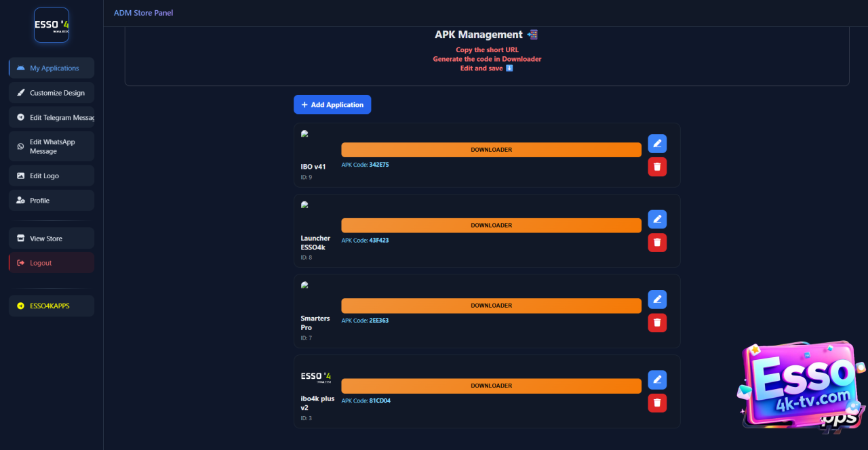Screen dimensions: 868x450
Task: Select Edit WhatsApp Message in sidebar
Action: [52, 146]
